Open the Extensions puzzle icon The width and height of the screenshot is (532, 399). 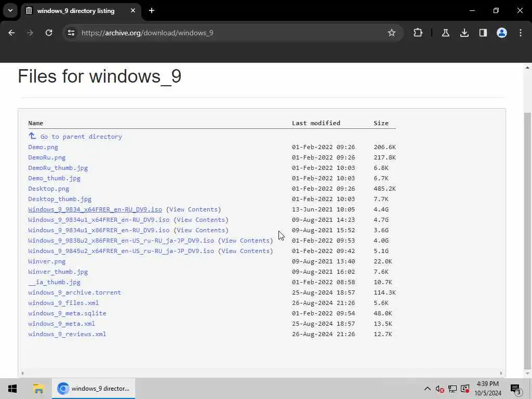(x=418, y=33)
